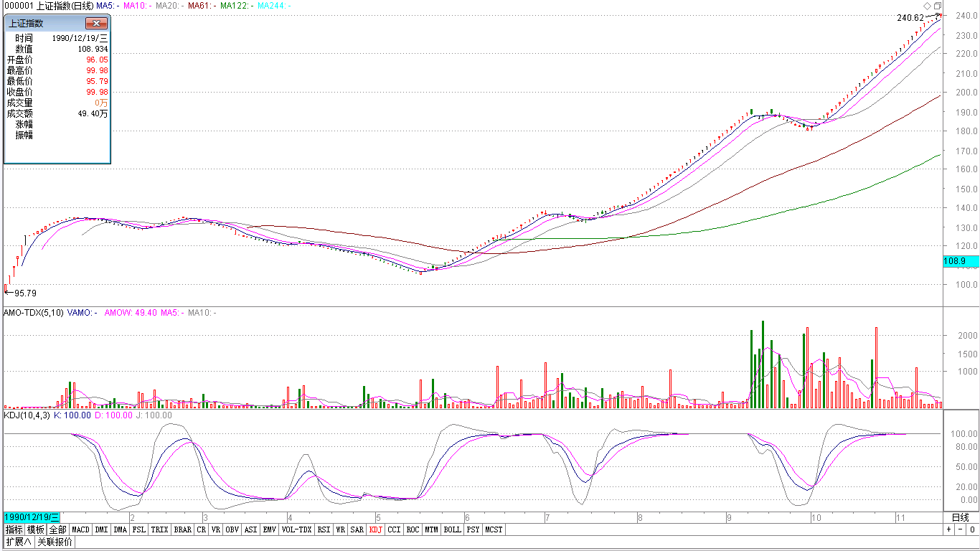Select the DMI indicator
Screen dimensions: 980x551
(101, 529)
